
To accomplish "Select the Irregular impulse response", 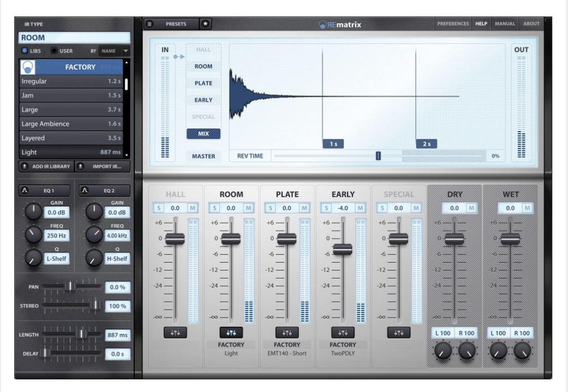I will coord(71,82).
